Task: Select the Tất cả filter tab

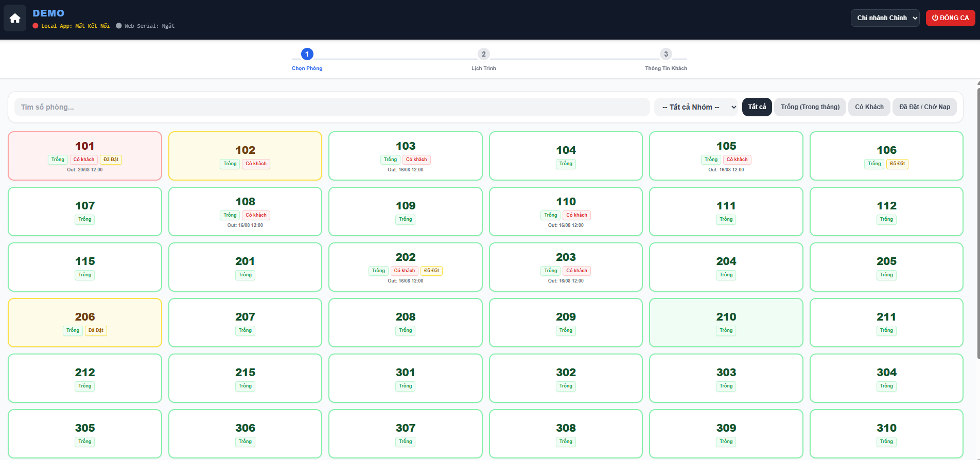Action: (x=757, y=107)
